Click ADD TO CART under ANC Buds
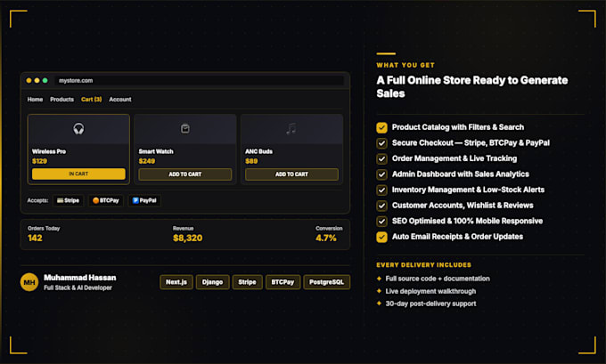The image size is (606, 364). point(291,174)
